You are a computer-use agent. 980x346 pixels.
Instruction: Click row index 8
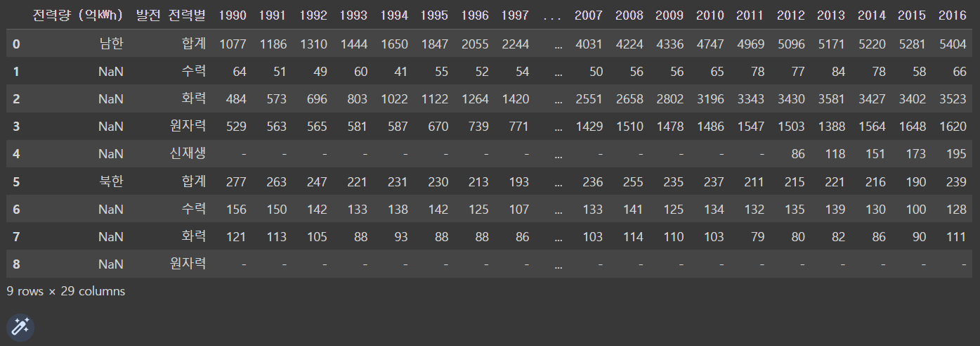pyautogui.click(x=16, y=264)
